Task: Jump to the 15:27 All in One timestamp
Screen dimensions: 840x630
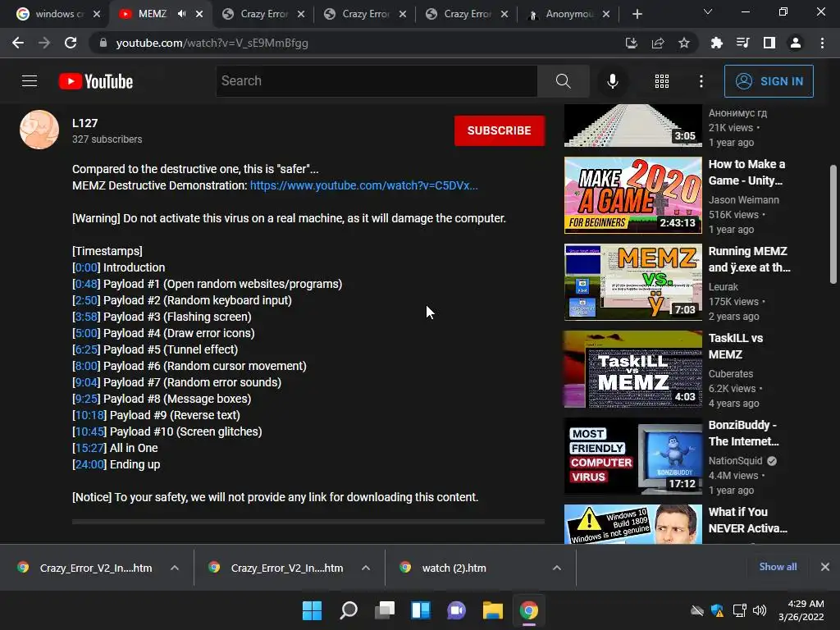Action: click(x=89, y=448)
